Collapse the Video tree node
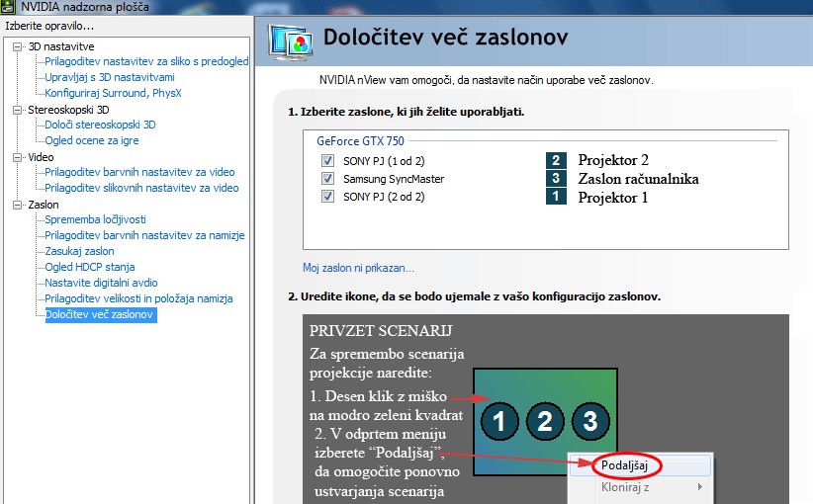813x504 pixels. coord(18,157)
